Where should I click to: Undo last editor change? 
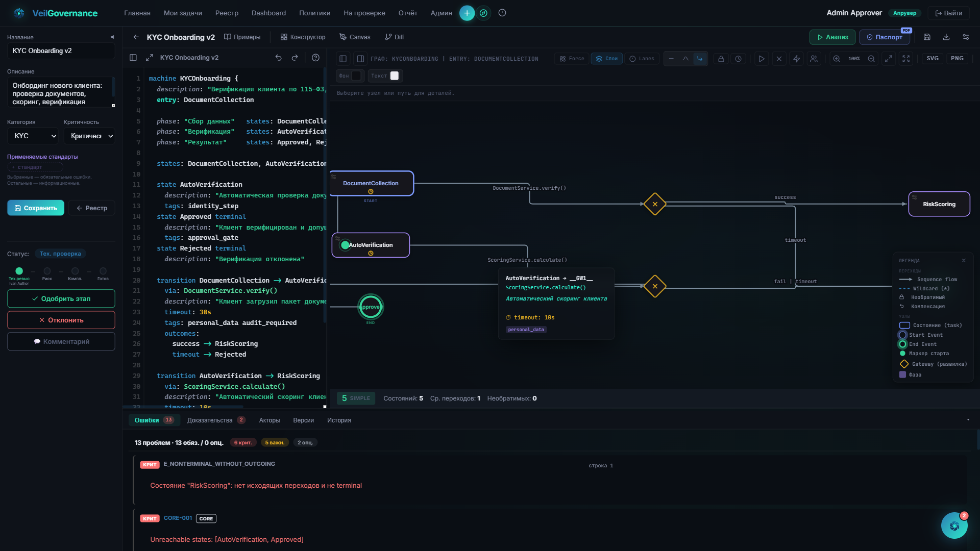pyautogui.click(x=278, y=58)
